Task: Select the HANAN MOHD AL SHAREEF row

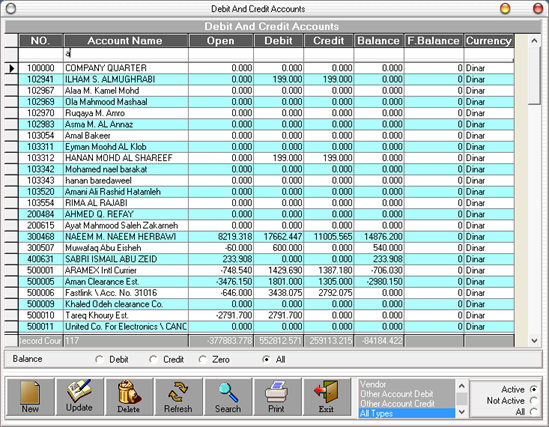Action: tap(266, 158)
